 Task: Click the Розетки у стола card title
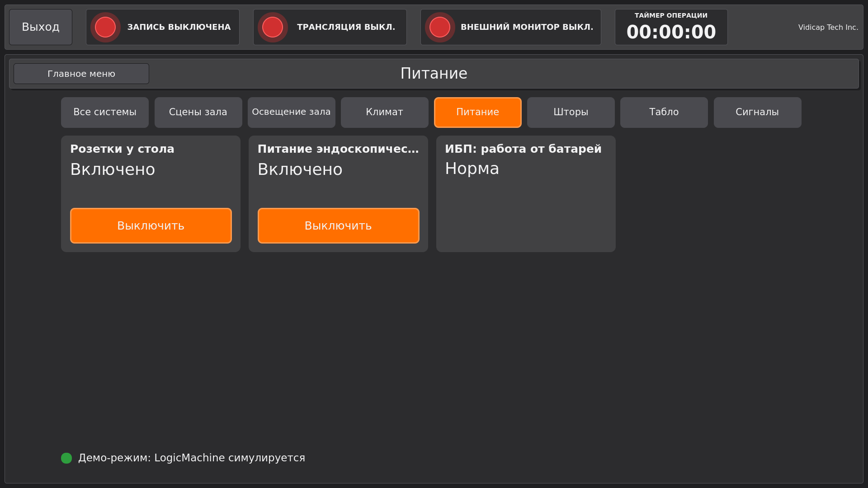tap(122, 149)
